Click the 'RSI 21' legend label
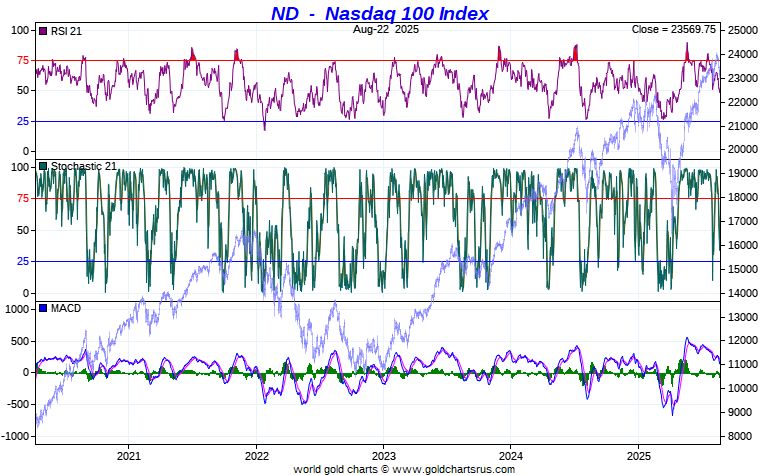 pyautogui.click(x=66, y=31)
